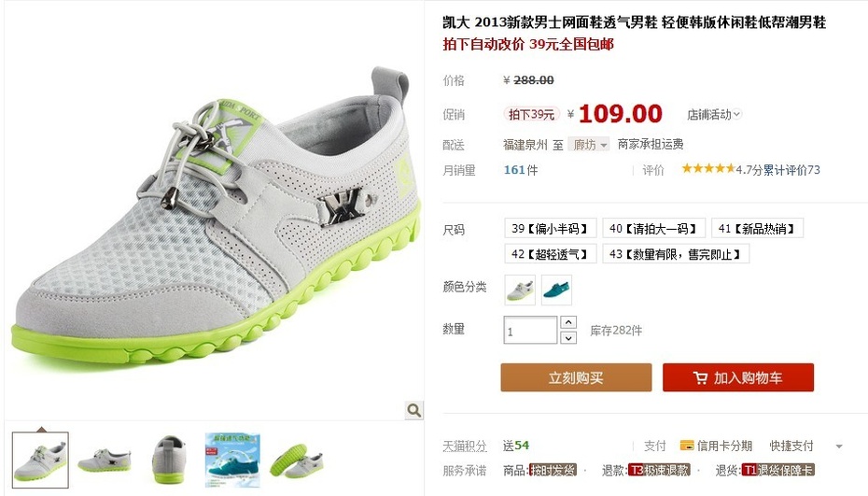This screenshot has width=868, height=496.
Task: Click the shopping cart icon on 加入购物车
Action: [x=700, y=378]
